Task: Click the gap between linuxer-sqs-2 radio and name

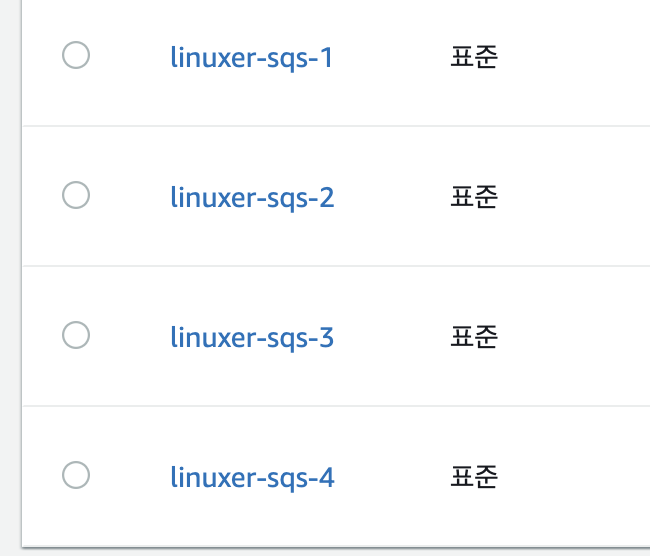Action: tap(130, 197)
